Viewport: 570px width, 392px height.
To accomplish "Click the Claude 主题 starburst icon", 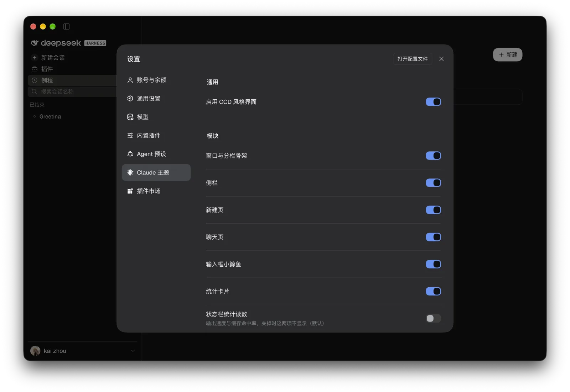I will tap(130, 173).
